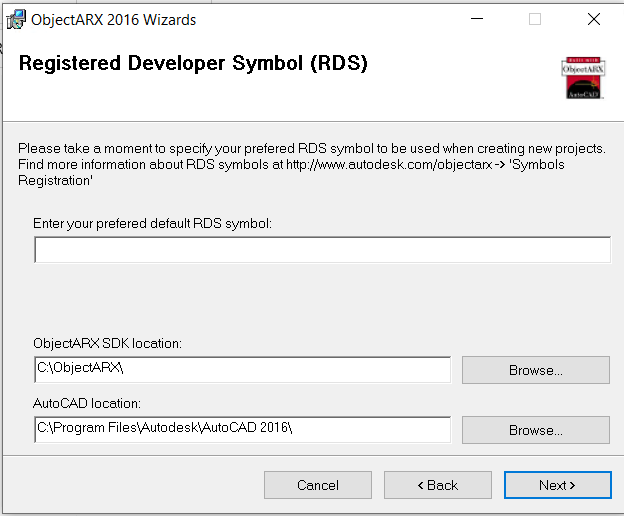The width and height of the screenshot is (624, 516).
Task: Cancel the ObjectARX wizard setup
Action: pos(318,485)
